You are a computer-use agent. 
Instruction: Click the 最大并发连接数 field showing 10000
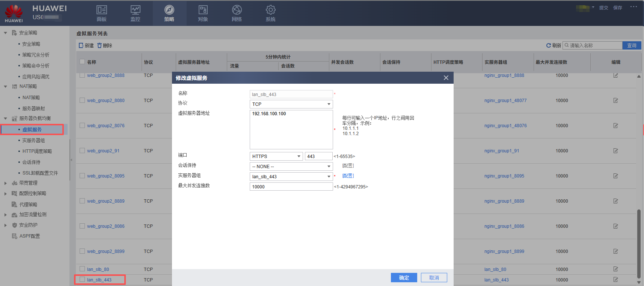[x=291, y=187]
